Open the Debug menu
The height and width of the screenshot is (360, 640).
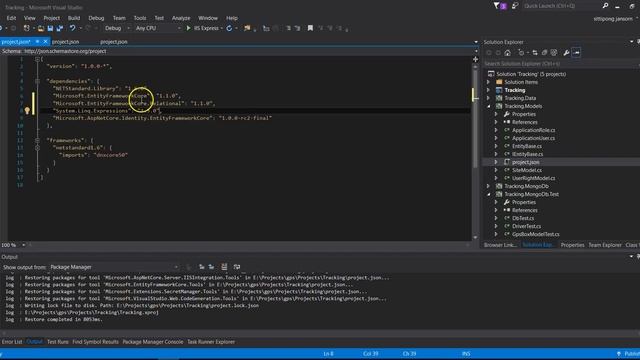tap(96, 18)
